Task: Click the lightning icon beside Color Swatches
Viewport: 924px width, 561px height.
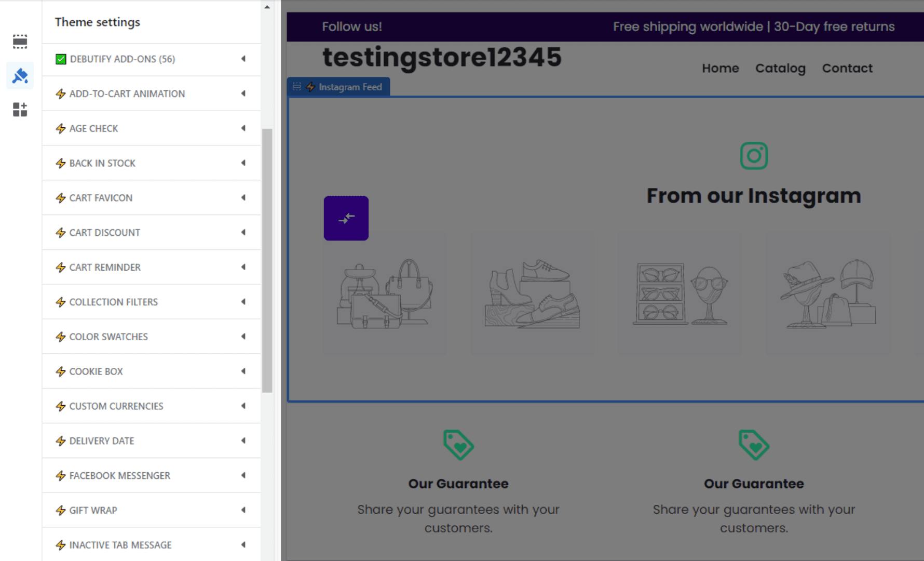Action: (x=61, y=337)
